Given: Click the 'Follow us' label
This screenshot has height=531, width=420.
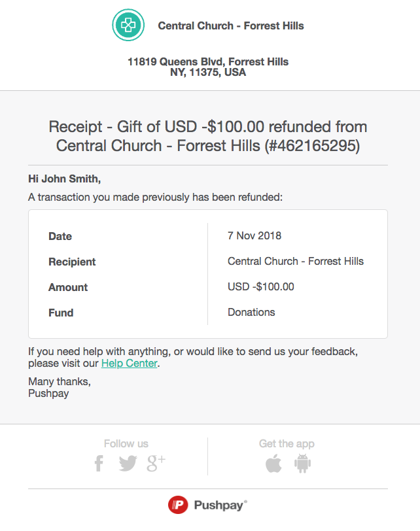Looking at the screenshot, I should (x=126, y=443).
